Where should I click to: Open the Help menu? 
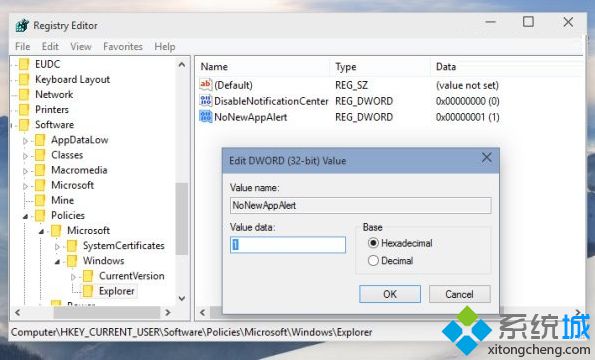click(x=165, y=47)
